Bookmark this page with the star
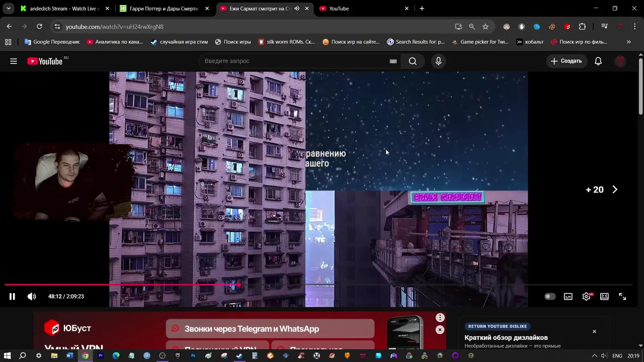Viewport: 644px width, 362px height. 486,27
